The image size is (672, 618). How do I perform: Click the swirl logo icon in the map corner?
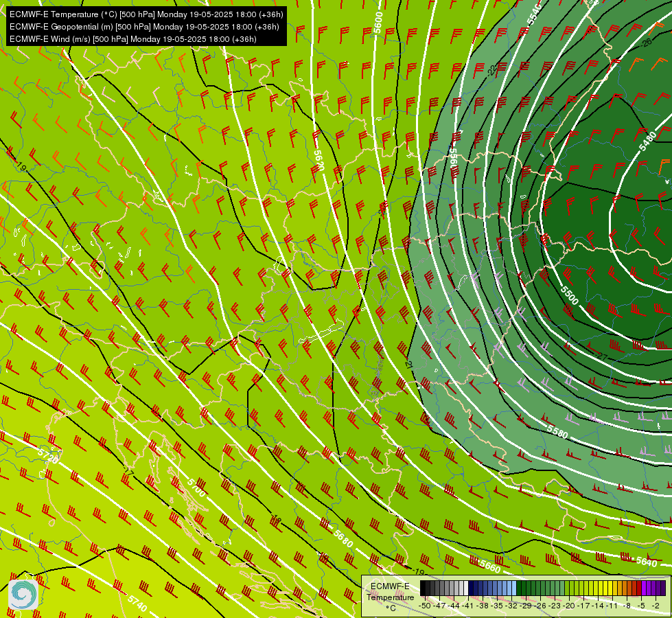coord(23,595)
